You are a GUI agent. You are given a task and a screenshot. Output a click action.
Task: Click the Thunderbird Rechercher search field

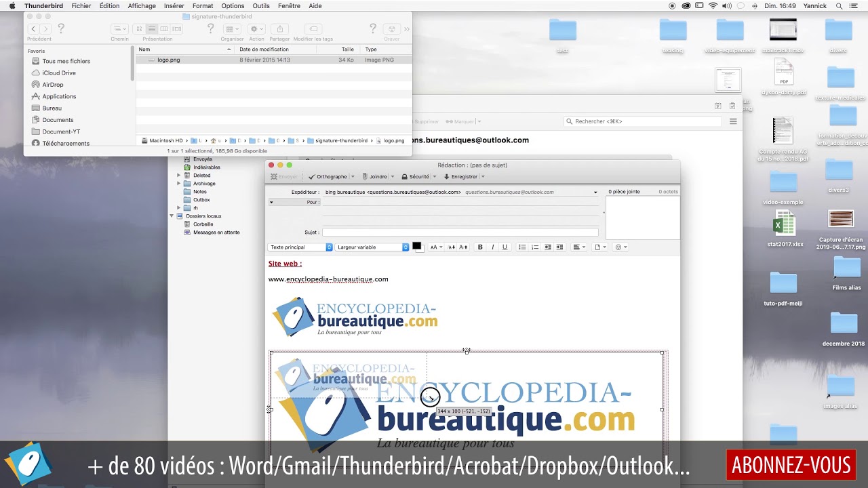coord(643,121)
